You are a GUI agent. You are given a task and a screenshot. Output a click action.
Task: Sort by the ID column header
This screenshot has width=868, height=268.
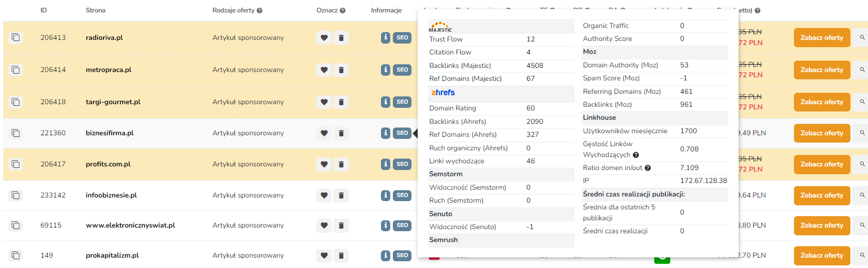(43, 10)
